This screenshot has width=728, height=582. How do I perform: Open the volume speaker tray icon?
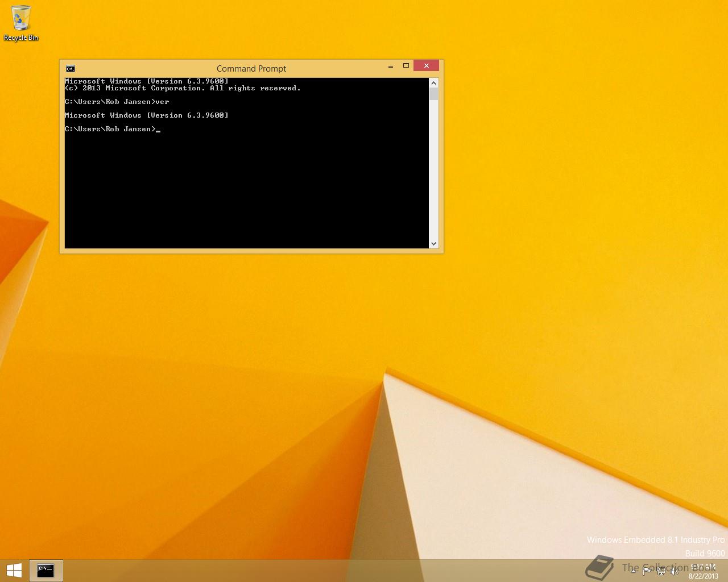[675, 571]
